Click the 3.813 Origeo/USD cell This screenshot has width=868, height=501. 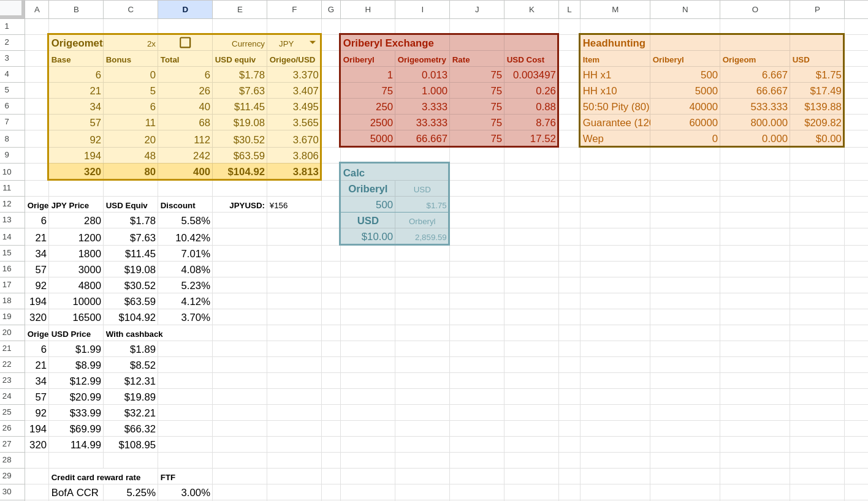click(294, 171)
